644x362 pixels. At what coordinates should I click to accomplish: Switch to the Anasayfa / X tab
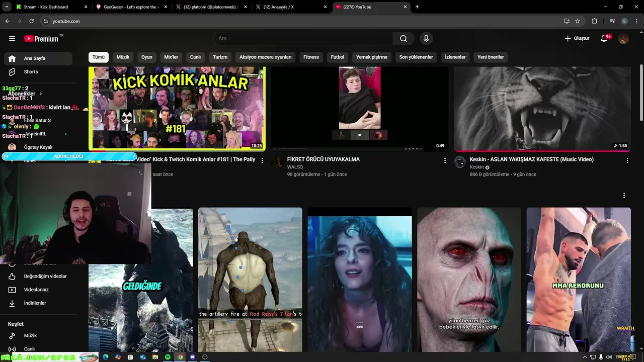click(291, 7)
